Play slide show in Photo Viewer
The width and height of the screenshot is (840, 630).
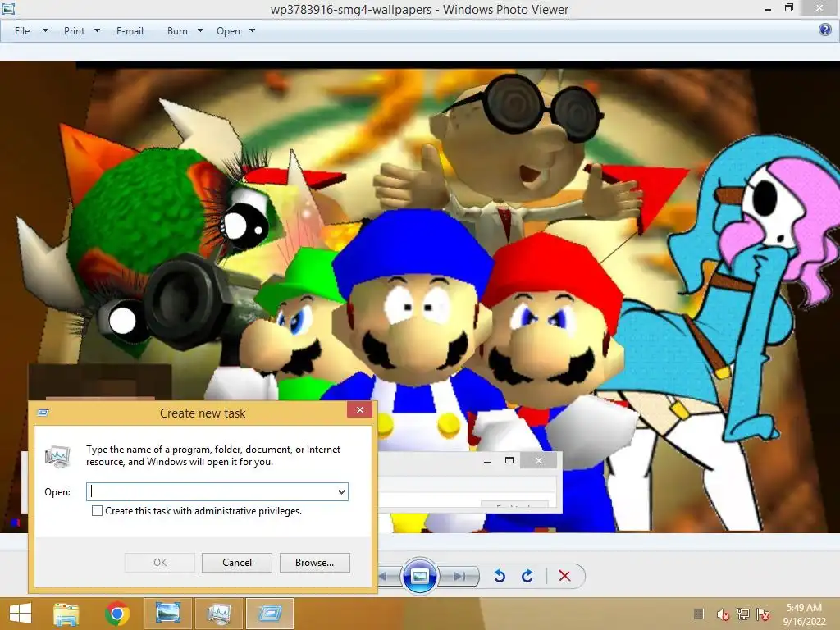pos(419,576)
